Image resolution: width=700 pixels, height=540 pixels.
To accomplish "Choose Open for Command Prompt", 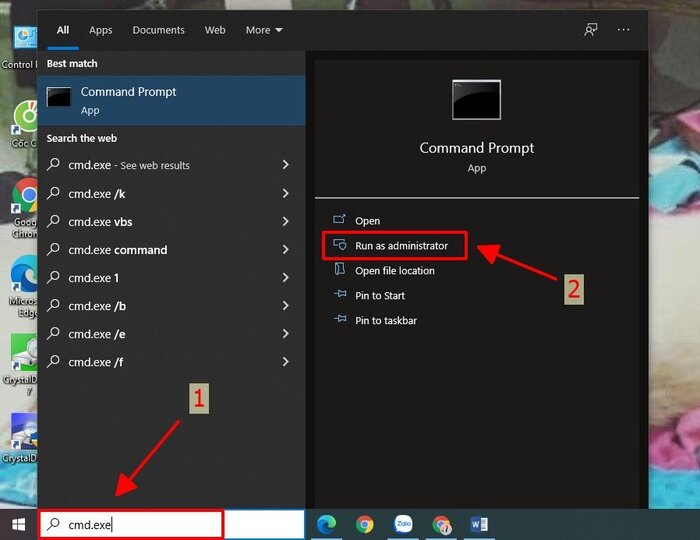I will pos(367,221).
